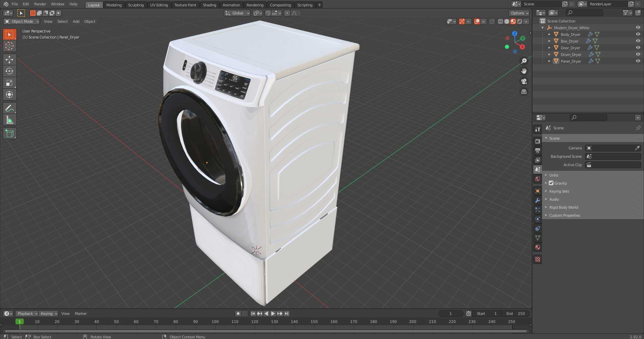Activate the Transform tool

click(x=9, y=94)
